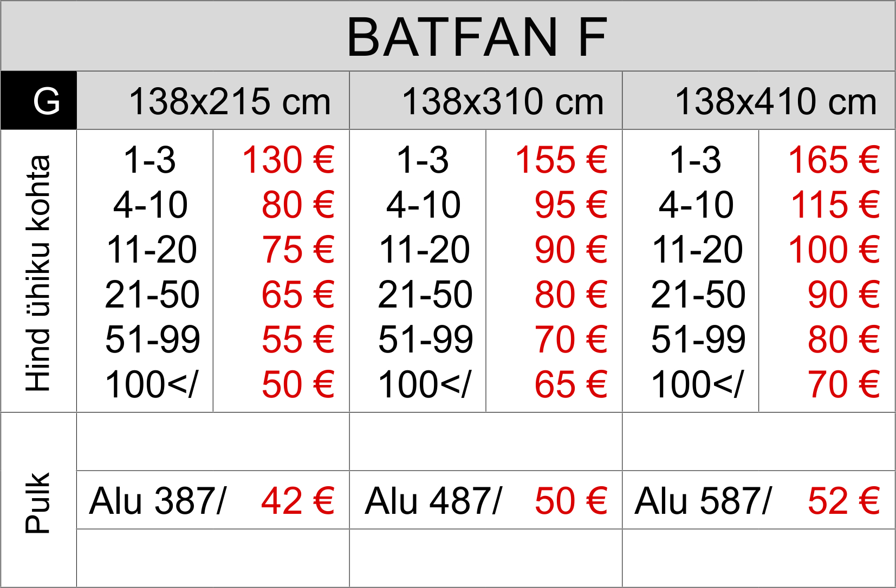Click the BATFAN F title header
Screen dimensions: 896x588
[x=477, y=37]
